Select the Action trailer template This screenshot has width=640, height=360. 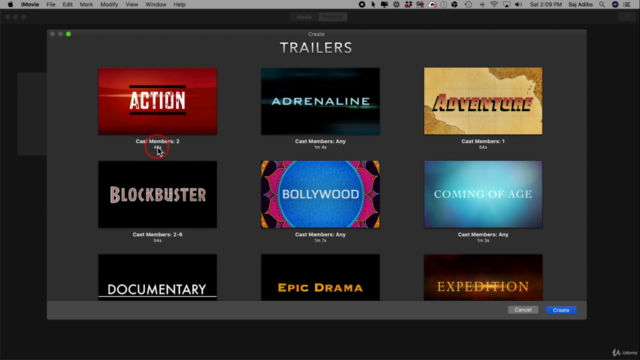coord(158,101)
